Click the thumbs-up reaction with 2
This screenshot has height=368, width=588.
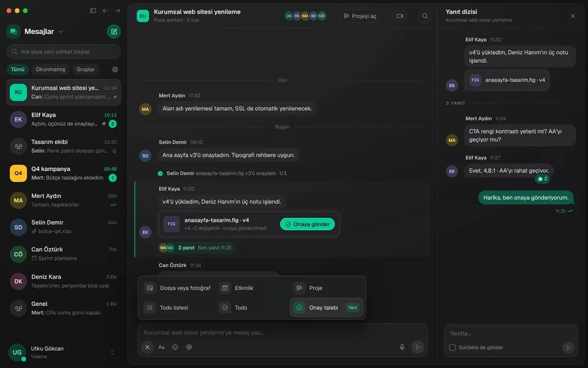[542, 179]
